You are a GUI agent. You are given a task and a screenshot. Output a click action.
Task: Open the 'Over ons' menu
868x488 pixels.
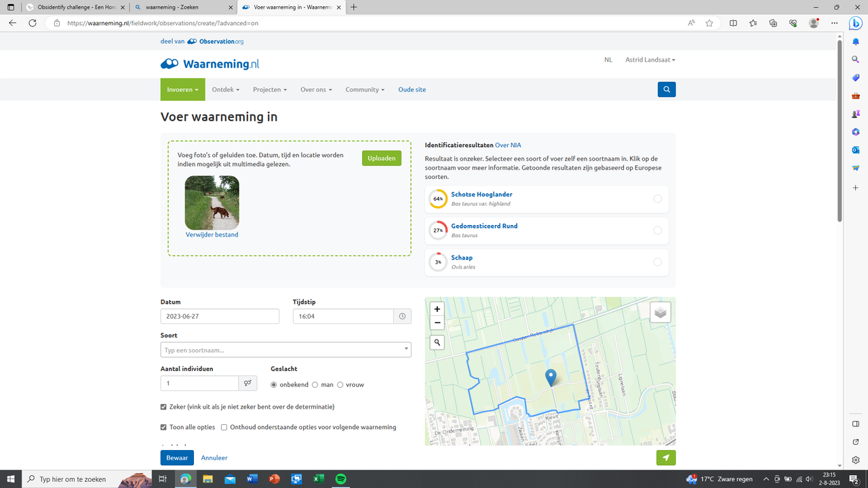coord(316,89)
